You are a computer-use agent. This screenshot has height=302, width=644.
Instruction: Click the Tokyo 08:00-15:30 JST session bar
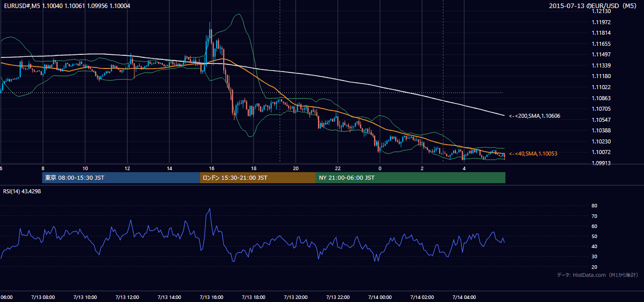click(x=121, y=178)
